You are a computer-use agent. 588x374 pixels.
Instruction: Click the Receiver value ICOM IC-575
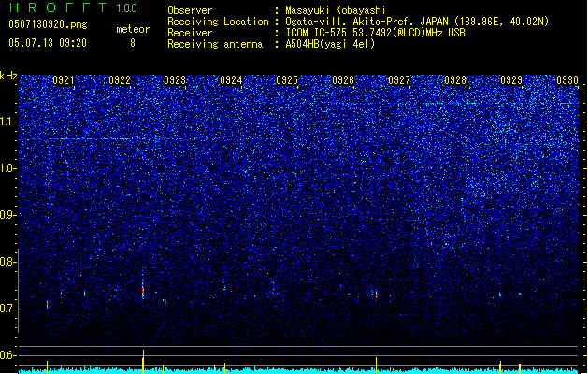[318, 33]
